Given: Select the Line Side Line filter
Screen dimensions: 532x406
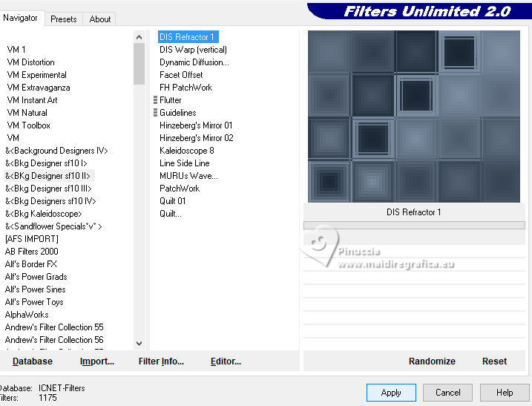Looking at the screenshot, I should click(x=184, y=163).
